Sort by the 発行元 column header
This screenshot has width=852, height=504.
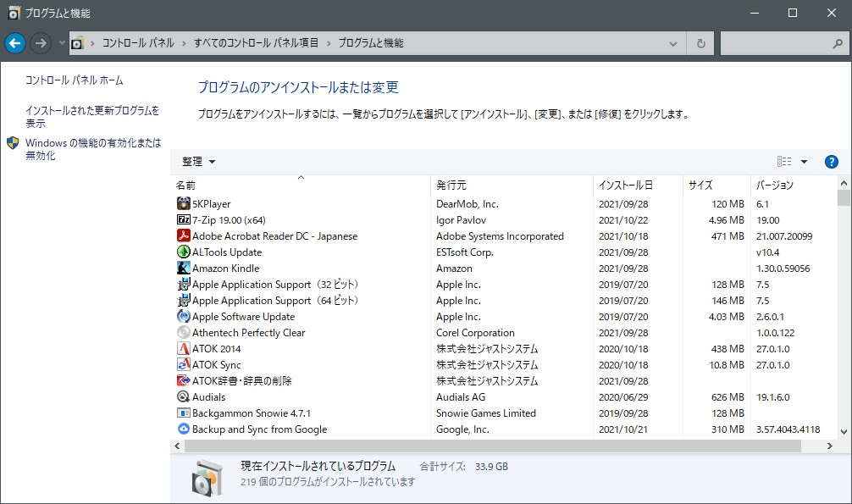[512, 185]
